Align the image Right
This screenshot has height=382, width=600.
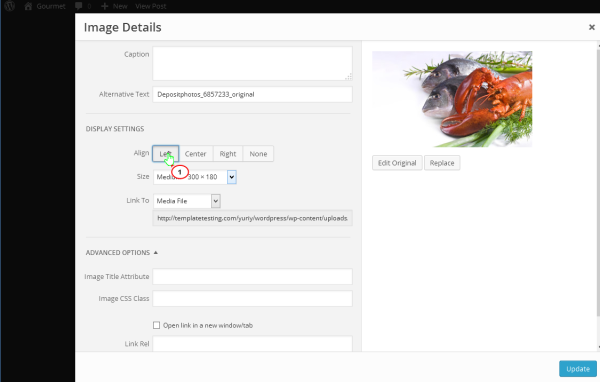[228, 153]
